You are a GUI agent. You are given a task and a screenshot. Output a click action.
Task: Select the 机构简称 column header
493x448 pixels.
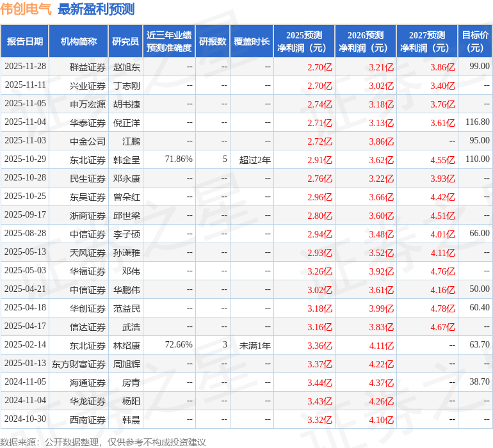[79, 42]
